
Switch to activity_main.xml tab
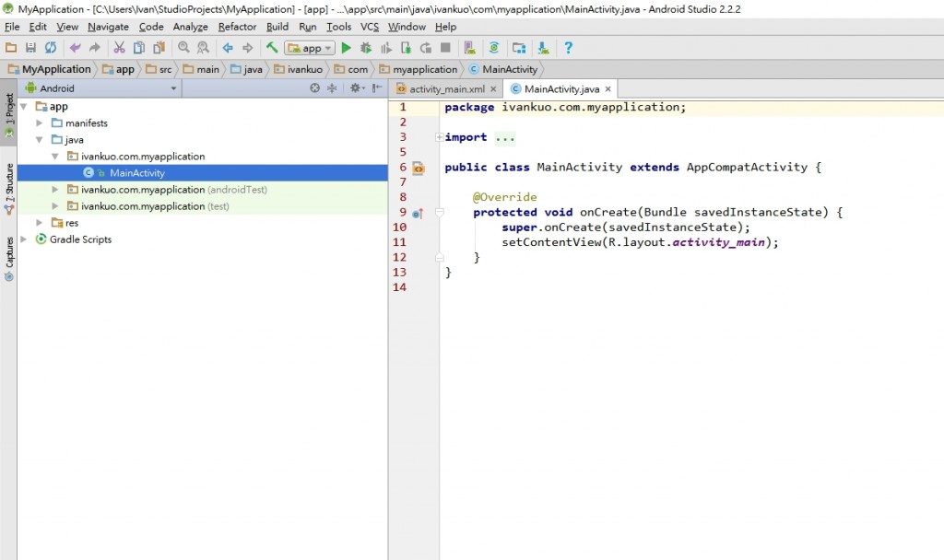[447, 89]
